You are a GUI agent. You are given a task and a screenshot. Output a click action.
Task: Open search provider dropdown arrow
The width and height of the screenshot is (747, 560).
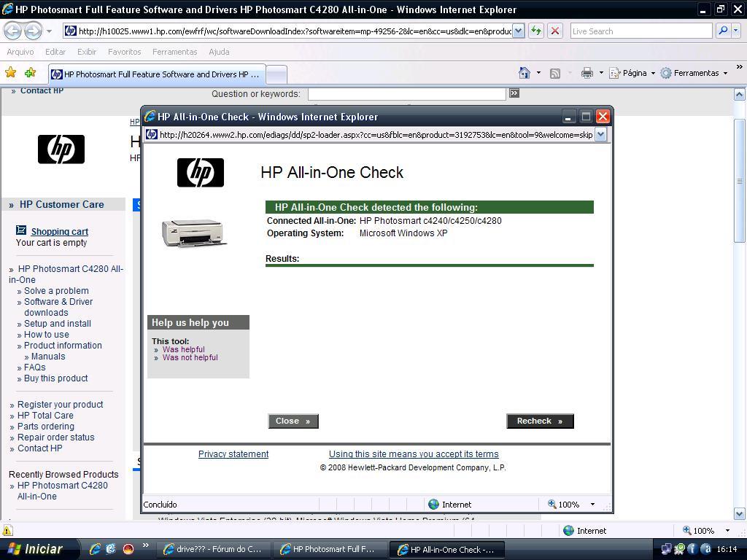pyautogui.click(x=735, y=31)
